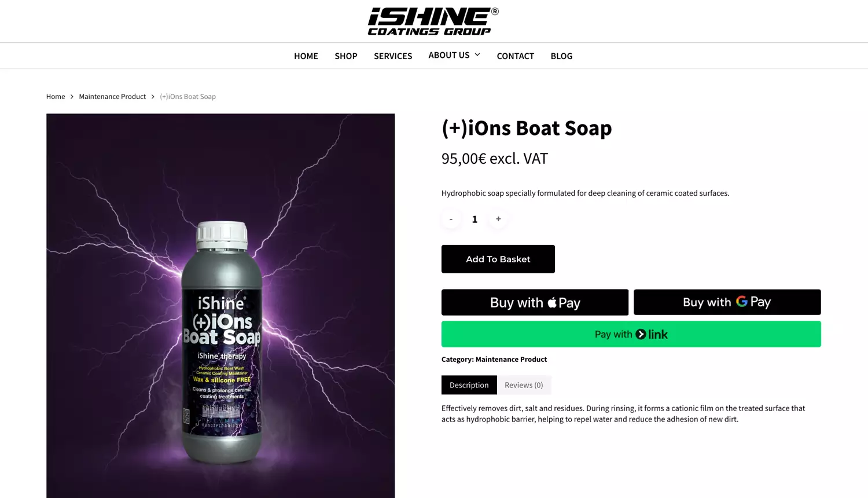Click the quantity input field
868x498 pixels.
(x=475, y=219)
